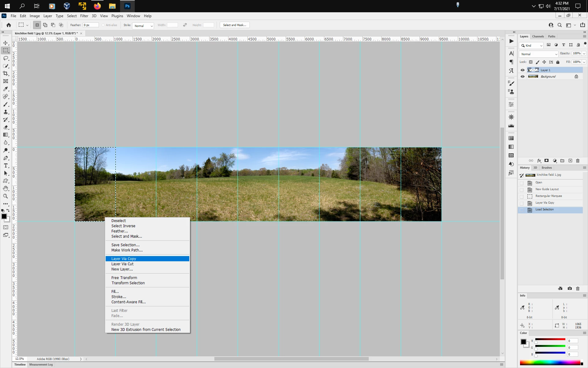Select the Crop tool
This screenshot has width=588, height=368.
6,74
